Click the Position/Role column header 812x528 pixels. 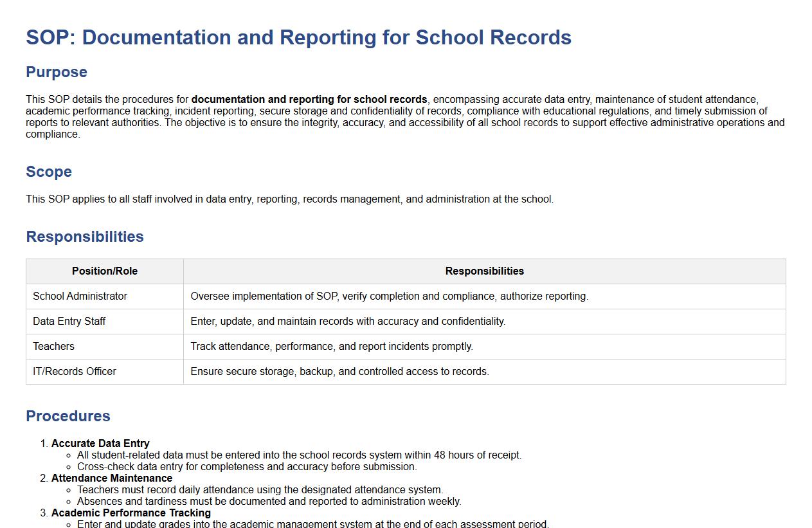(x=105, y=271)
